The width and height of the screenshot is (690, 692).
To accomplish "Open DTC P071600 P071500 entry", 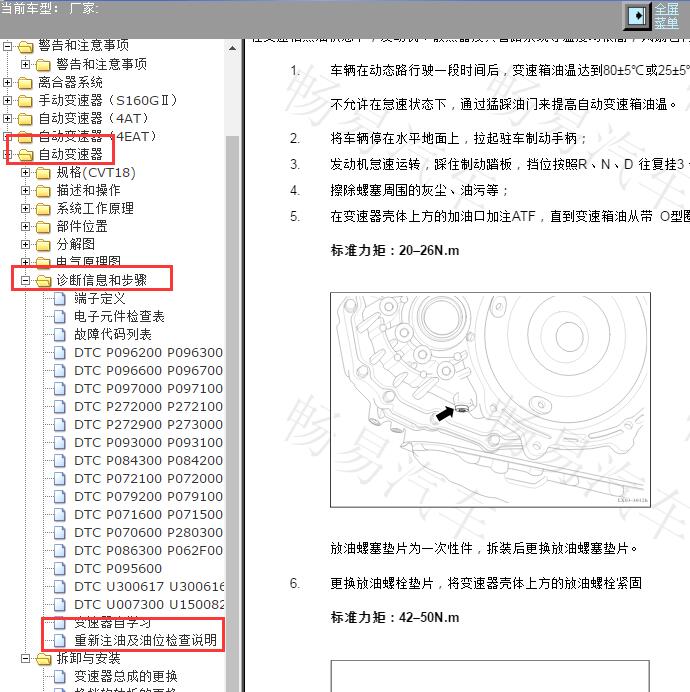I will pyautogui.click(x=148, y=515).
